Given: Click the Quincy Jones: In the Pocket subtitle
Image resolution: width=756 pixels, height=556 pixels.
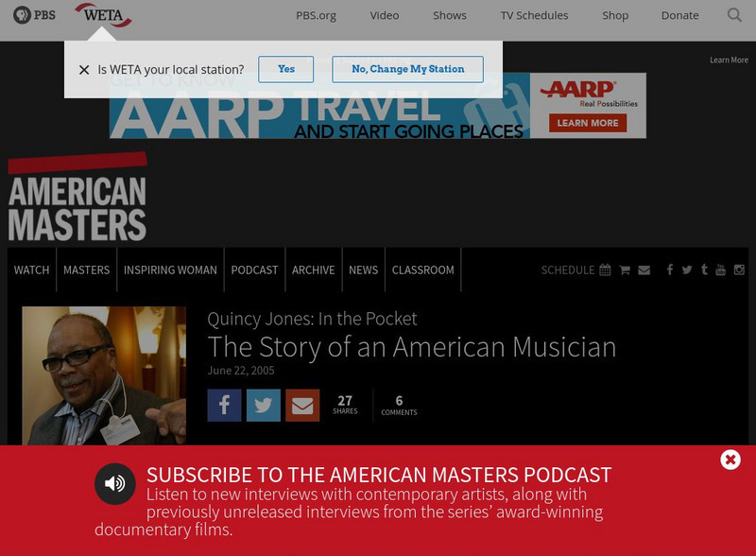Looking at the screenshot, I should click(x=312, y=319).
